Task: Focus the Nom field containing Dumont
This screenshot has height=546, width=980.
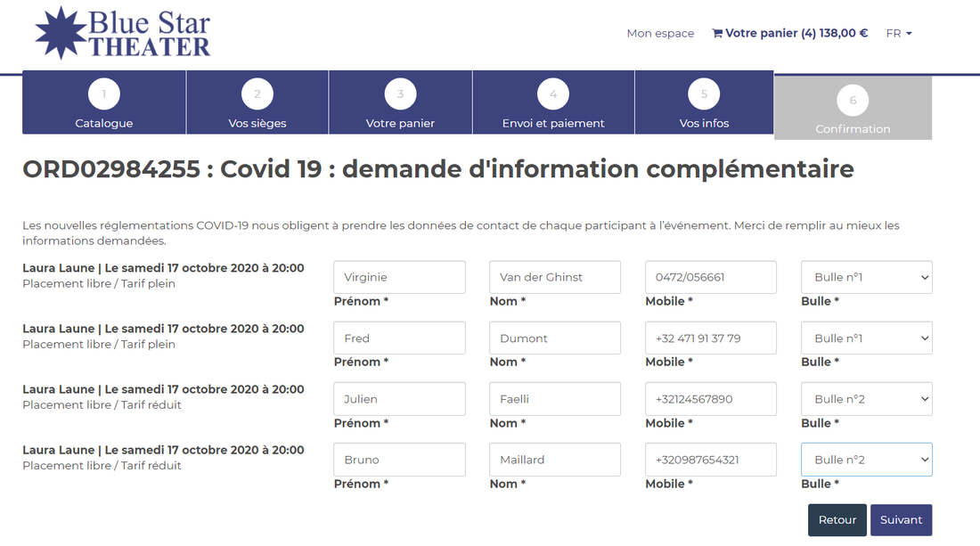Action: coord(554,338)
